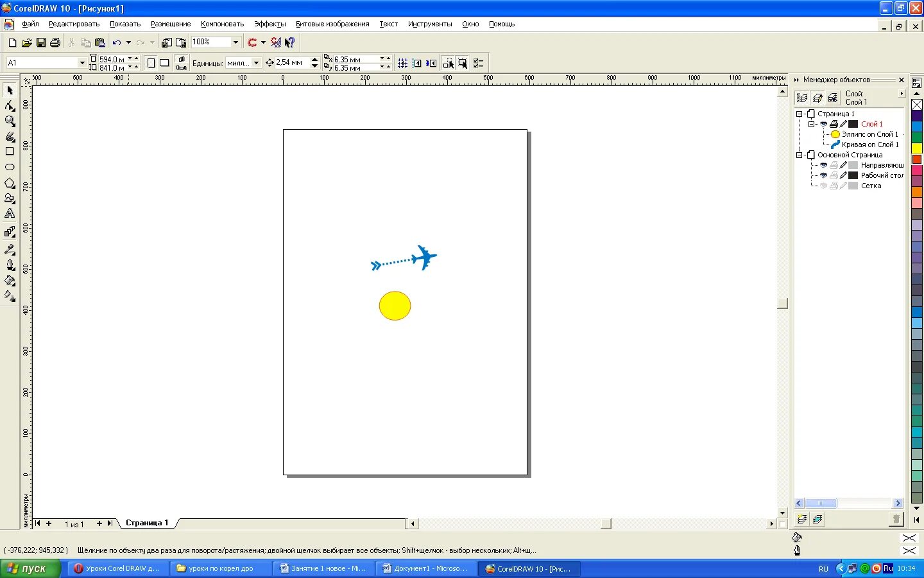924x578 pixels.
Task: Open the Эффекты menu
Action: pos(270,24)
